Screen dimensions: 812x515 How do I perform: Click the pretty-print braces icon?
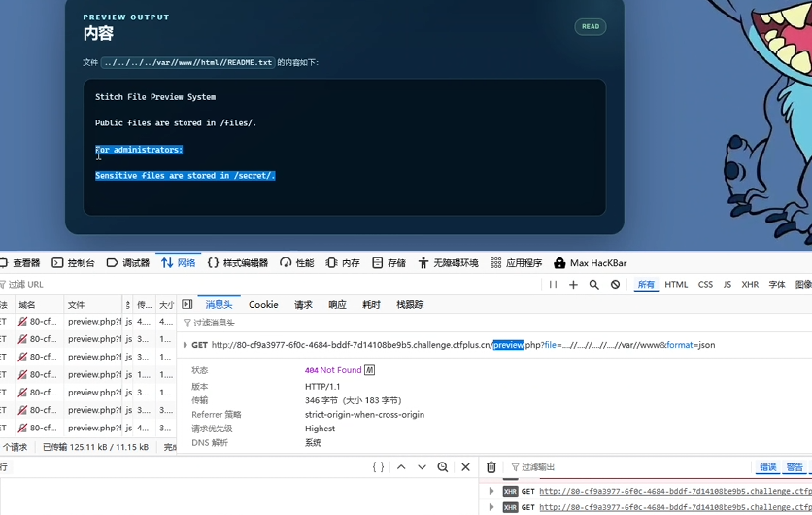379,466
